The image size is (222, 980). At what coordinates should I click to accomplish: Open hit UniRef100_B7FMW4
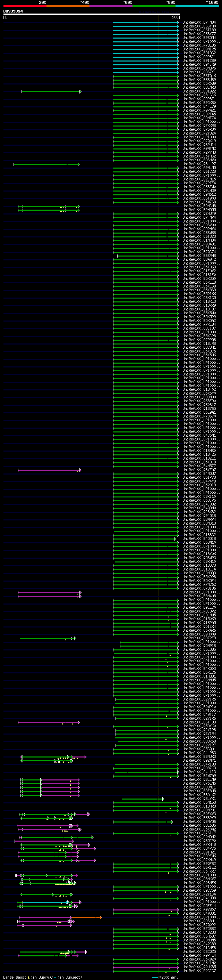[x=199, y=23]
